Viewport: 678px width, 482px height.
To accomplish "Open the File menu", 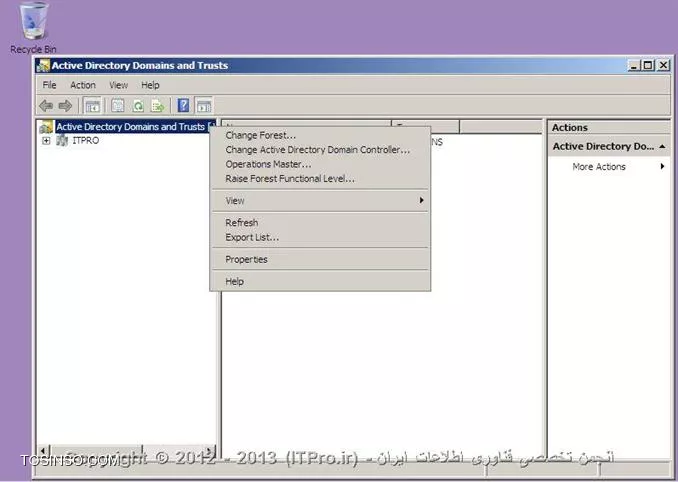I will point(49,85).
